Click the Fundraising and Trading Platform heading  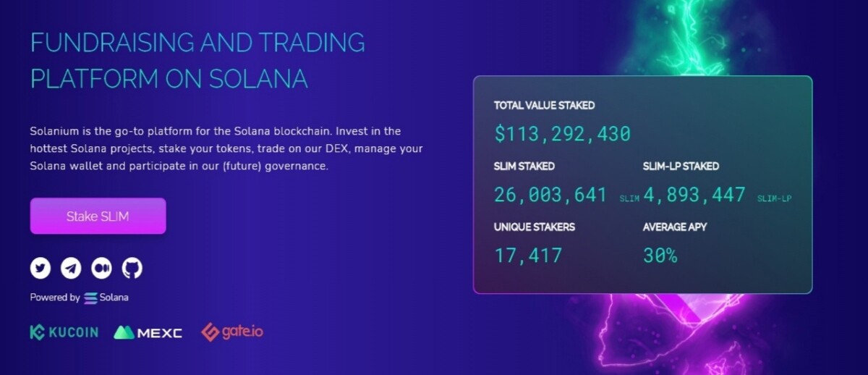pyautogui.click(x=197, y=61)
